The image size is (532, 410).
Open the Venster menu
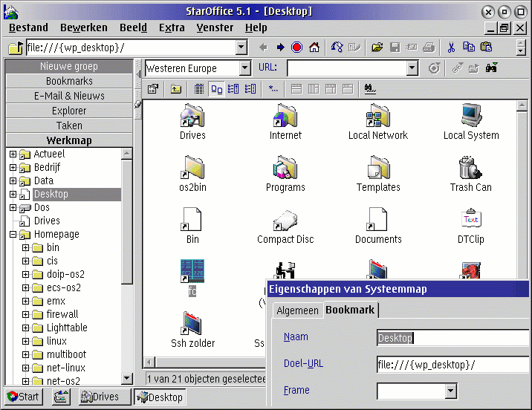coord(215,27)
